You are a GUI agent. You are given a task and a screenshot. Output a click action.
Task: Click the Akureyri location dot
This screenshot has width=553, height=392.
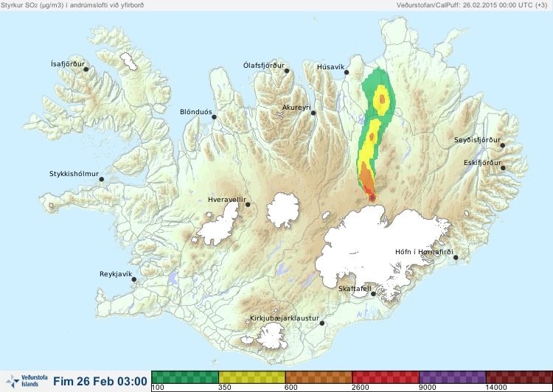pyautogui.click(x=313, y=113)
